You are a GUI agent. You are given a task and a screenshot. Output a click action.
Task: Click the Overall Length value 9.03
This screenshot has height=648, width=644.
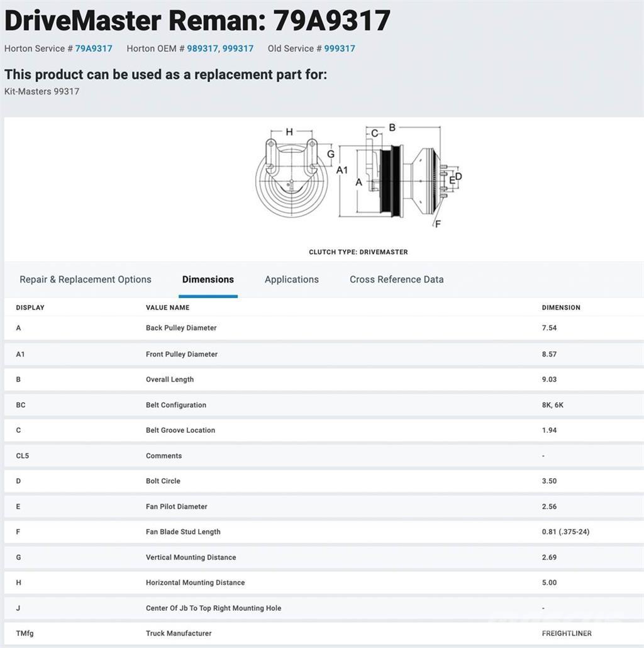click(x=549, y=379)
